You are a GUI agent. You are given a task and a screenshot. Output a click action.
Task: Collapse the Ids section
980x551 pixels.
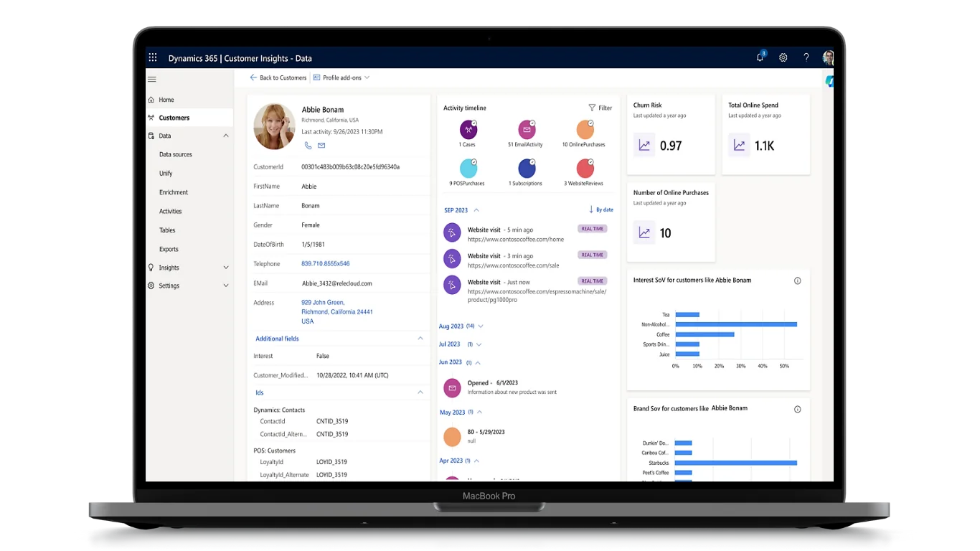pos(420,392)
